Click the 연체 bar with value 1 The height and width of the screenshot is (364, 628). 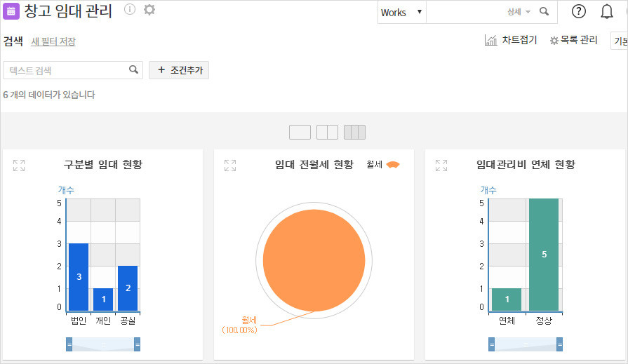[507, 299]
